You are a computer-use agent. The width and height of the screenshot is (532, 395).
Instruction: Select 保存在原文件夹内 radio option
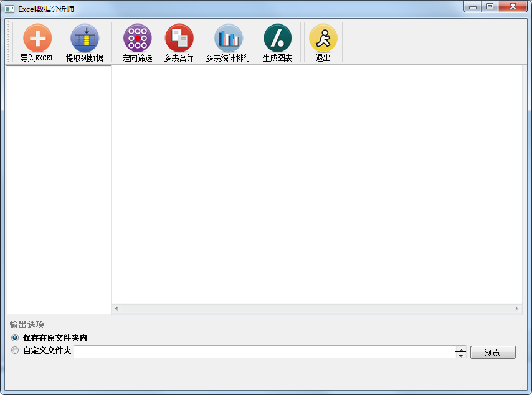pyautogui.click(x=15, y=338)
